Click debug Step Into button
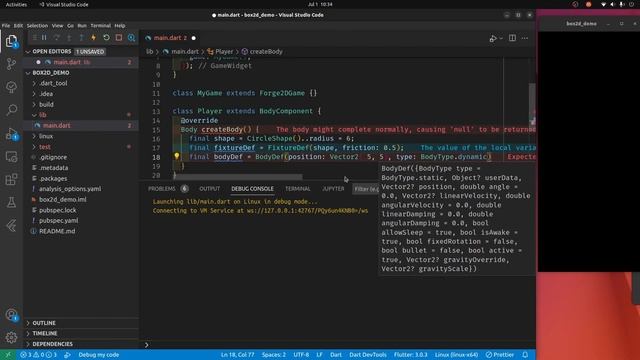This screenshot has height=360, width=640. tap(69, 38)
